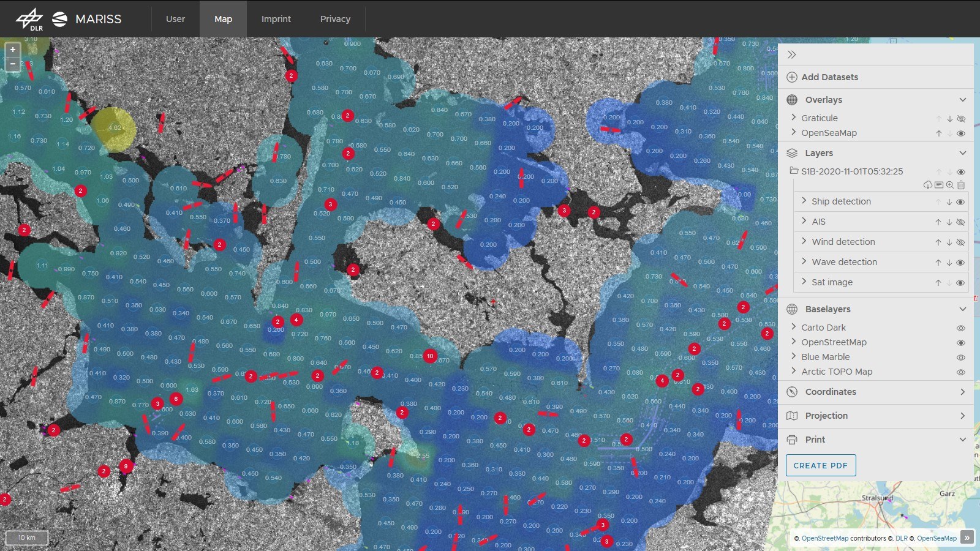Collapse the Baselayers section
980x551 pixels.
click(x=962, y=309)
